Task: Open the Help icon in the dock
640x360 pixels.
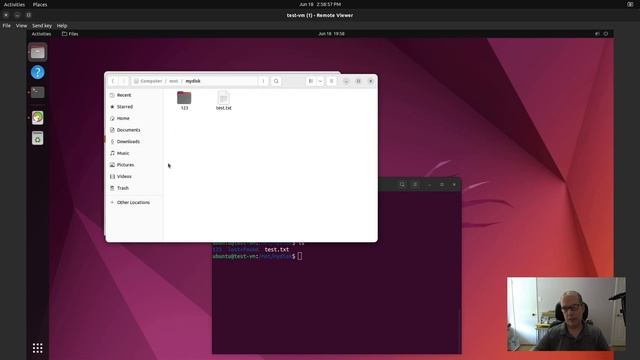Action: (x=38, y=72)
